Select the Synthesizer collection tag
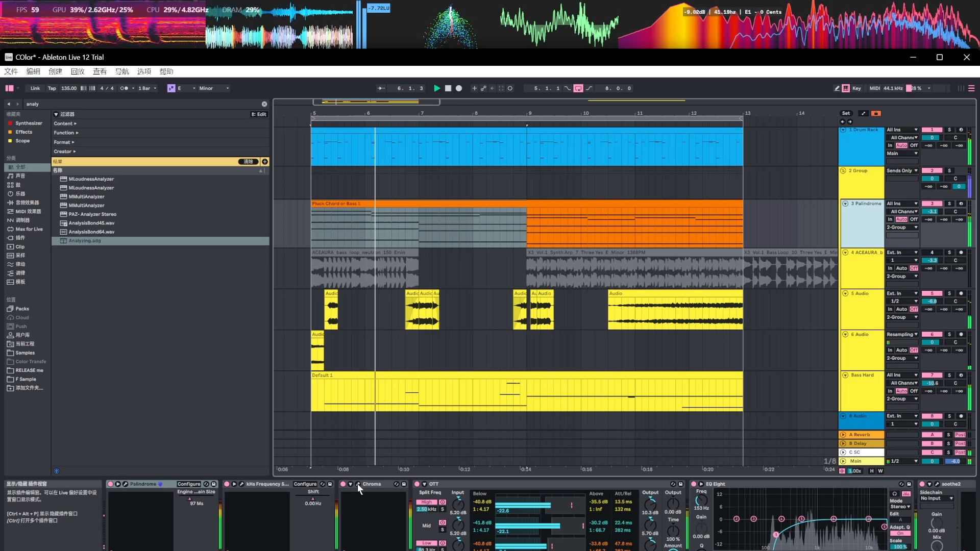 (x=29, y=123)
